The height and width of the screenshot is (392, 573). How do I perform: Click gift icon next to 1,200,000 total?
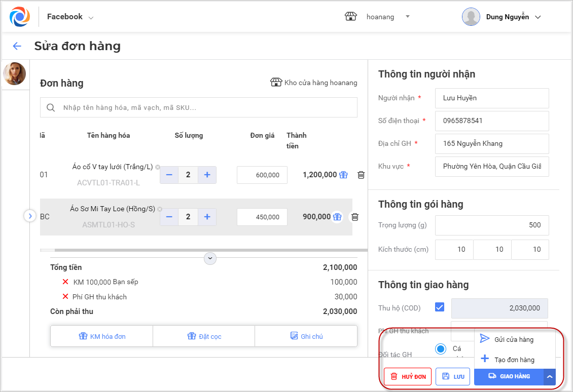point(344,175)
